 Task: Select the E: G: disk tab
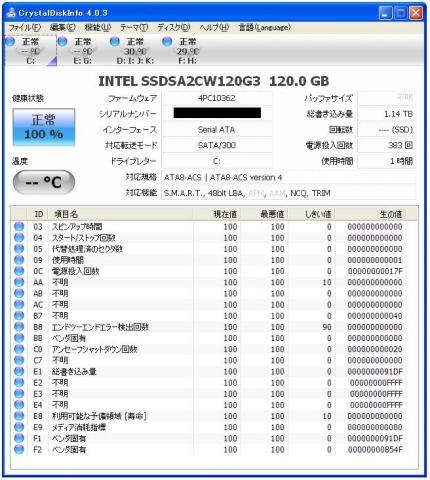pyautogui.click(x=83, y=51)
